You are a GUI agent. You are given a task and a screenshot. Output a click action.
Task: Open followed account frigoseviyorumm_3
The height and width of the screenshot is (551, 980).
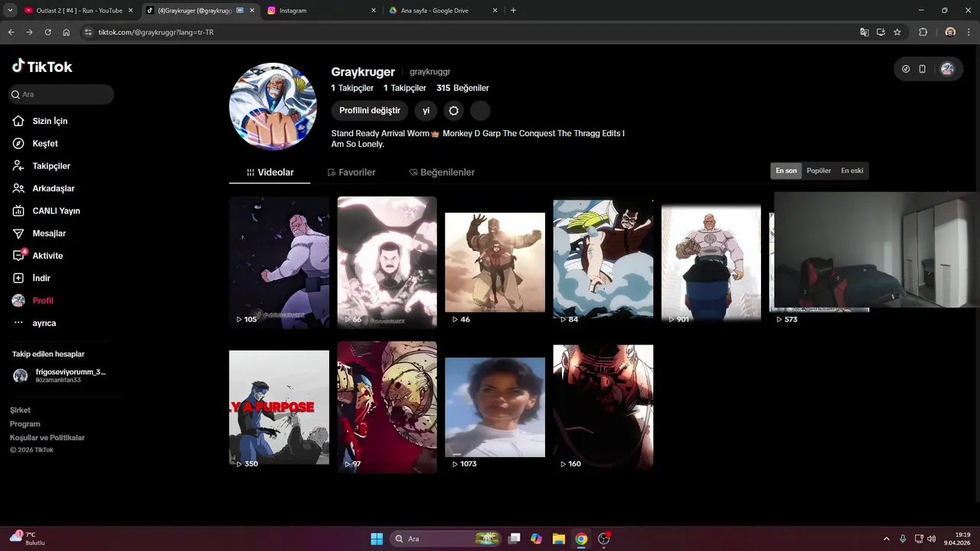(61, 376)
